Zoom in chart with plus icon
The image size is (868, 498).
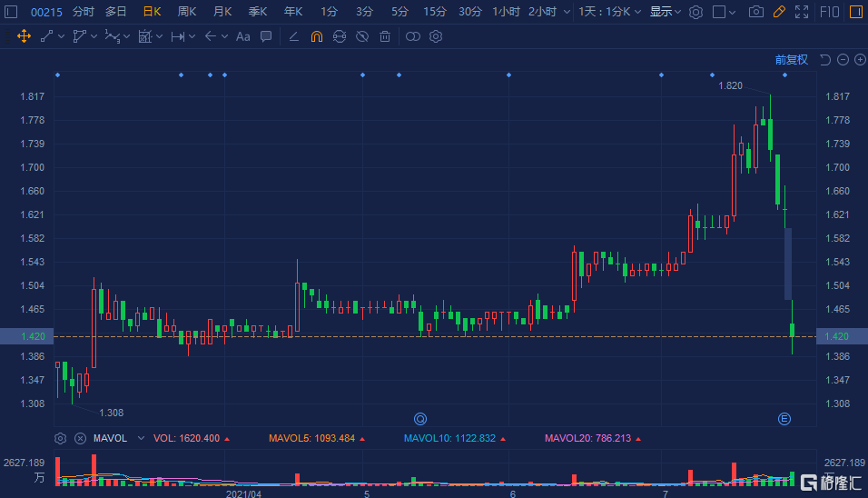pos(859,60)
